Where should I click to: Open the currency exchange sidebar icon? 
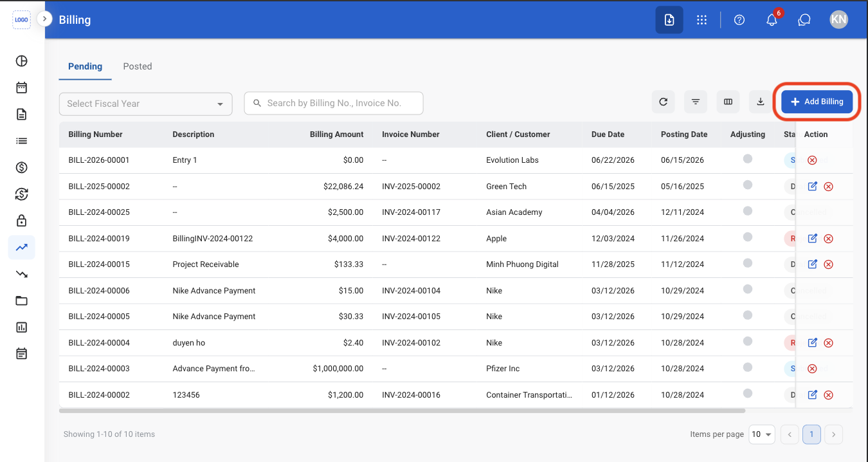[x=22, y=194]
